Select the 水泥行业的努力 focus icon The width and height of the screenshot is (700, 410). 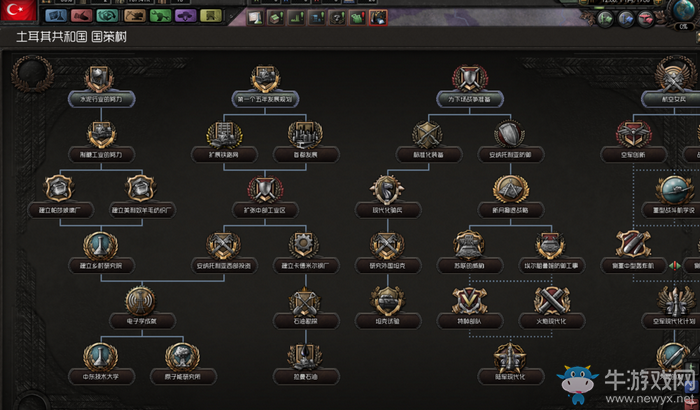click(99, 79)
